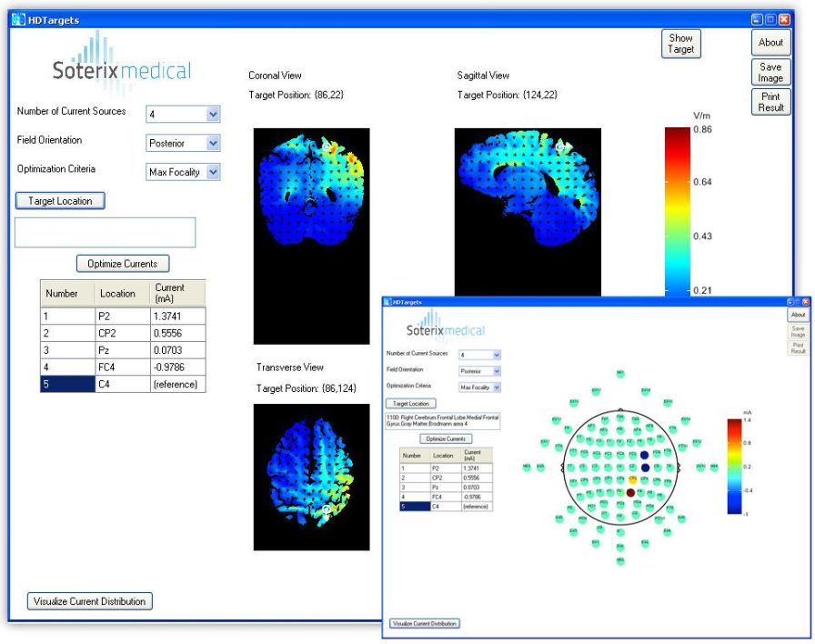Click the Show Target button
Viewport: 815px width, 644px height.
[681, 43]
